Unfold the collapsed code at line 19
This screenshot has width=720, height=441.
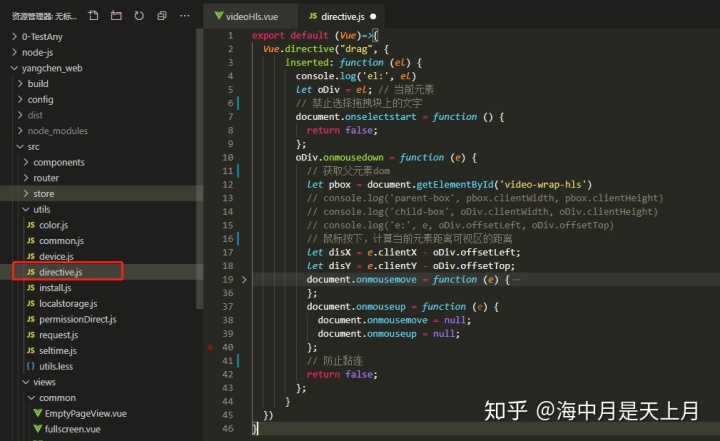point(244,279)
